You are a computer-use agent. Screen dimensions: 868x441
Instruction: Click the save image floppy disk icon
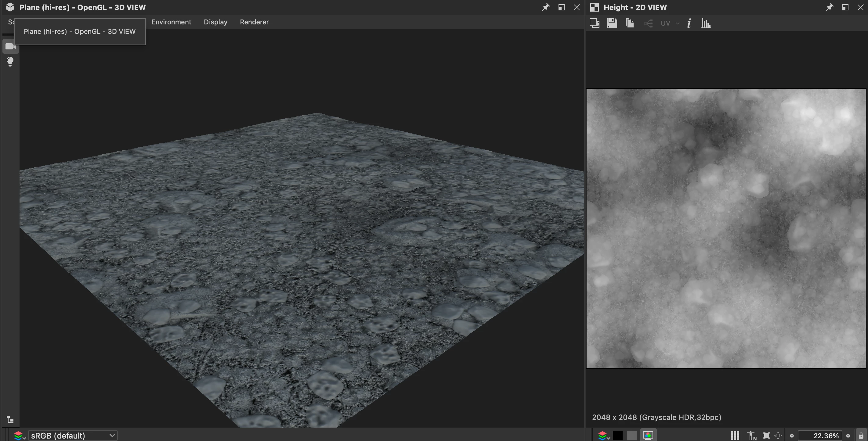612,23
